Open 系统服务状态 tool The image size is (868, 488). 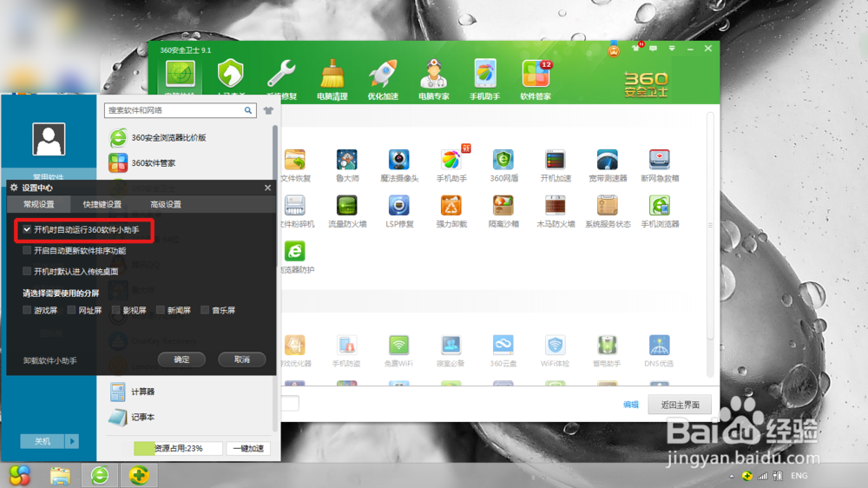[x=608, y=212]
